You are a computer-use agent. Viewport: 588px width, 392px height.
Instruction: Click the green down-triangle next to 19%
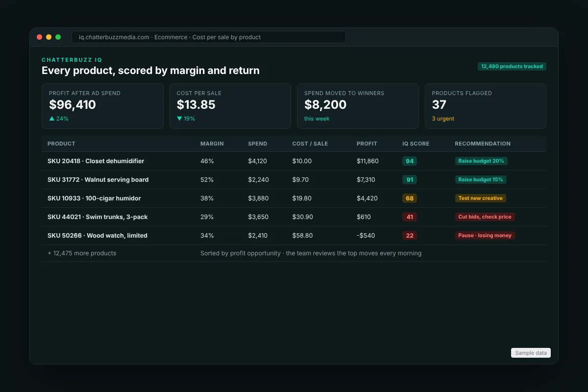(179, 119)
